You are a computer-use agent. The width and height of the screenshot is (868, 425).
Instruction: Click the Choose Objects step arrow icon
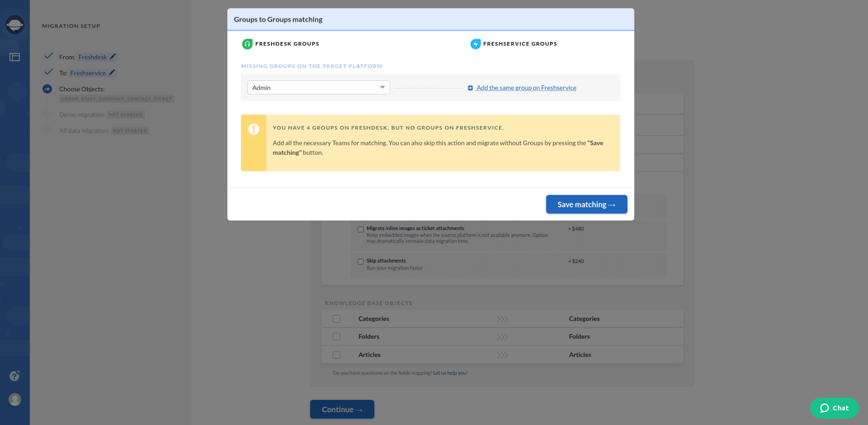coord(47,89)
